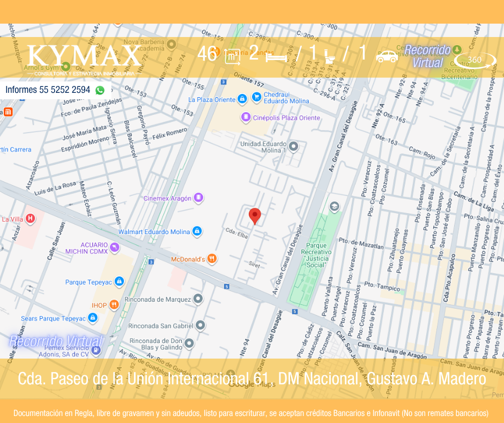The image size is (504, 423).
Task: Open the La Villa hospital marker
Action: pos(31,218)
